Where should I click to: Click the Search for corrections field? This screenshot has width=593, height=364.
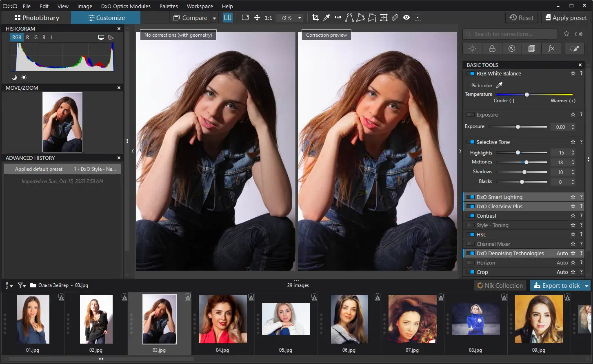click(x=510, y=34)
